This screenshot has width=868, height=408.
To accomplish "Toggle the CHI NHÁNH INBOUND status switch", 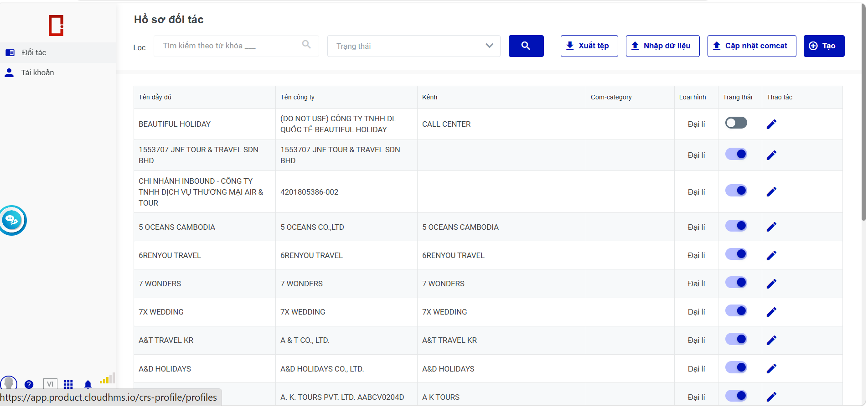I will click(736, 190).
